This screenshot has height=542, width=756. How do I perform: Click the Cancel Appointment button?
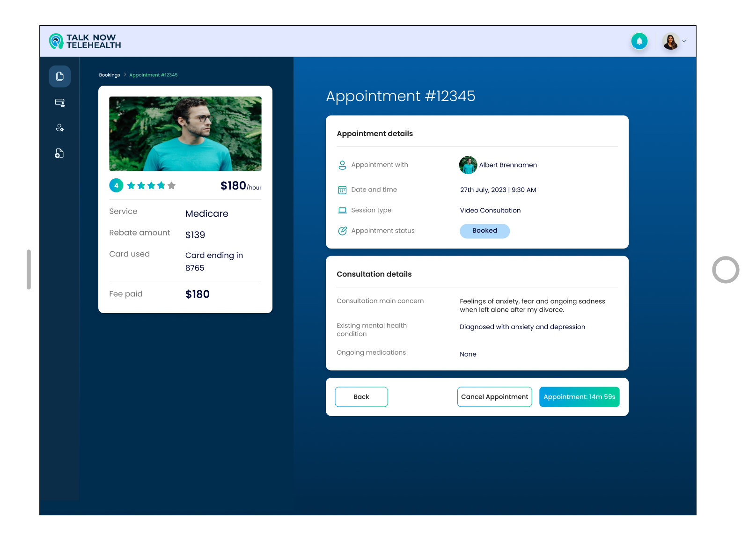[494, 397]
